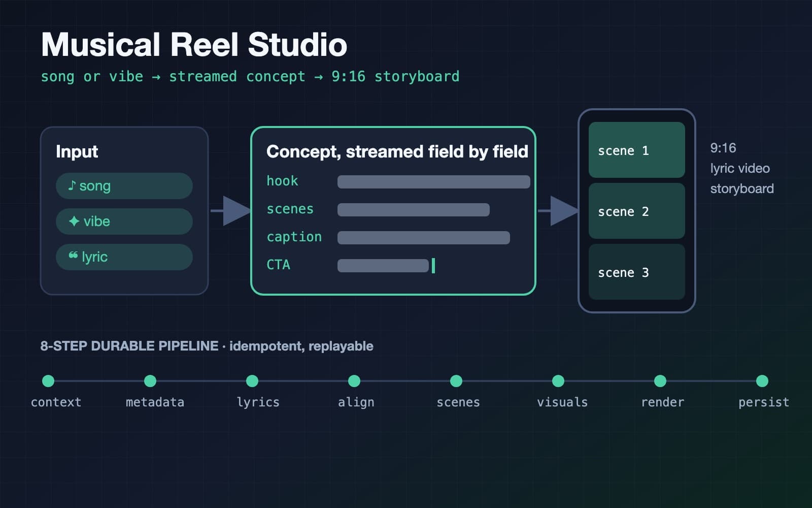The image size is (812, 508).
Task: Click the 'song or vibe' subtitle line
Action: [250, 77]
